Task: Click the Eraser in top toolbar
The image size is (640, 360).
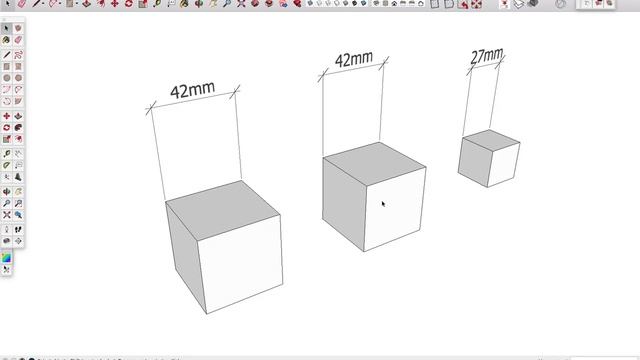Action: coord(22,4)
